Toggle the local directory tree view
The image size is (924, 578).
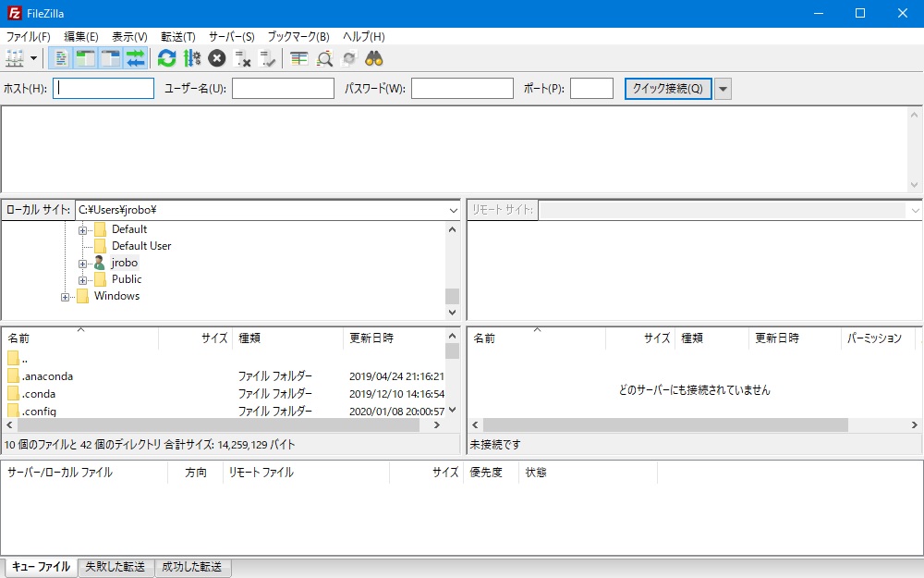pos(86,58)
